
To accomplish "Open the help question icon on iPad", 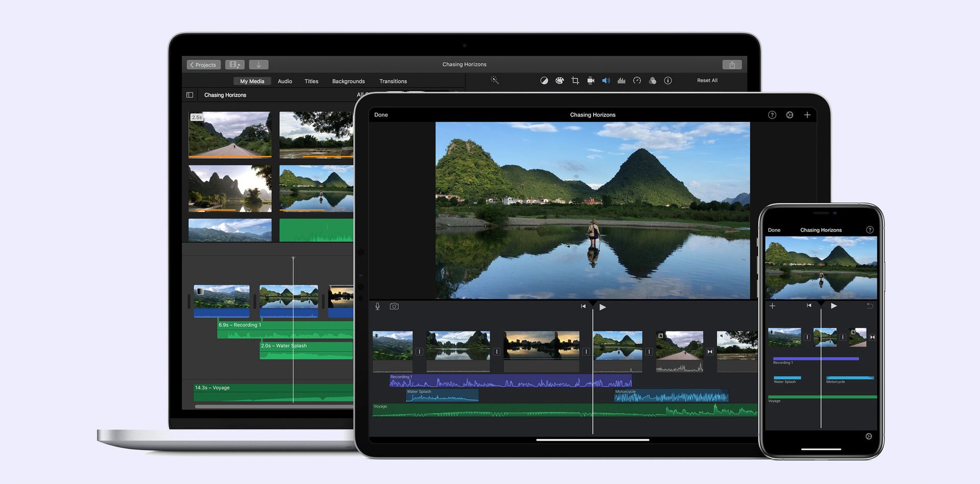I will [x=772, y=115].
